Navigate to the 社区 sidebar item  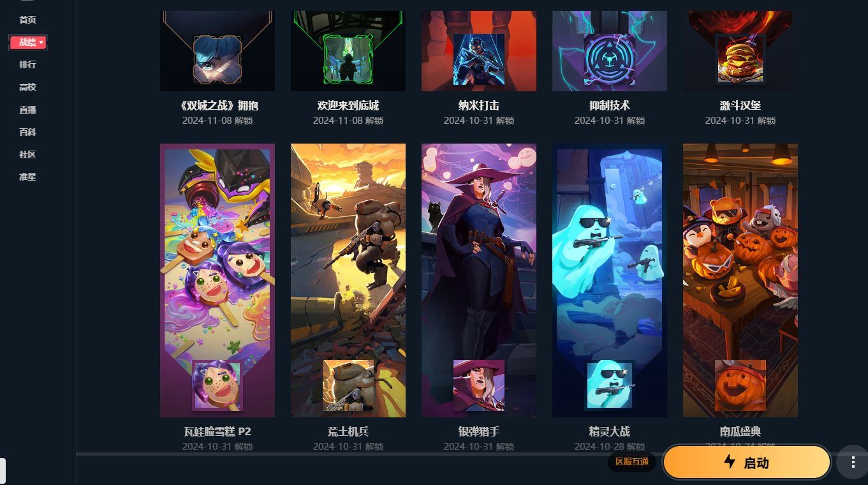[x=27, y=154]
